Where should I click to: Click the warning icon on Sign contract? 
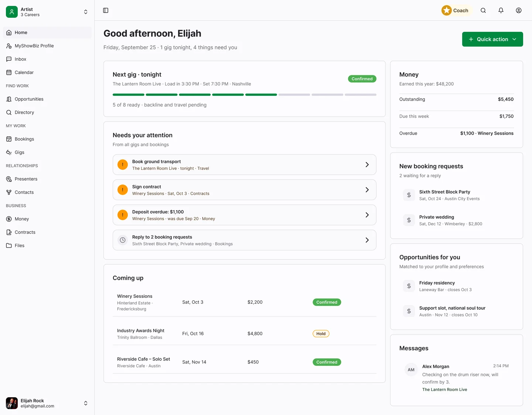coord(123,190)
